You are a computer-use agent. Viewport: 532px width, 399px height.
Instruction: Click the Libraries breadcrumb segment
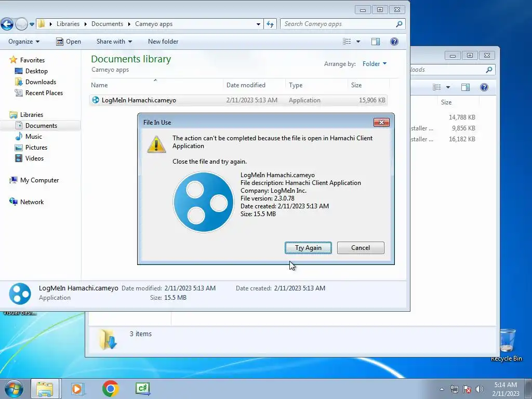point(68,24)
